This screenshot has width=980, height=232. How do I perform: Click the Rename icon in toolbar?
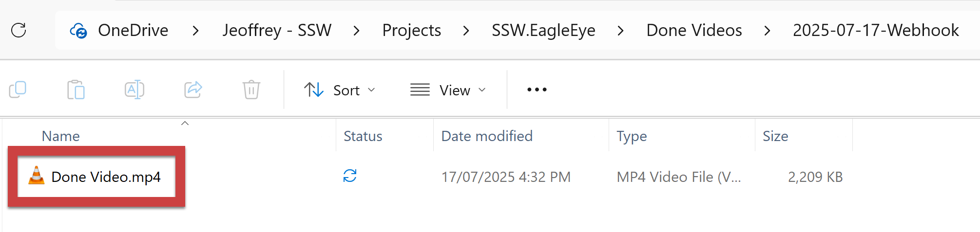134,89
